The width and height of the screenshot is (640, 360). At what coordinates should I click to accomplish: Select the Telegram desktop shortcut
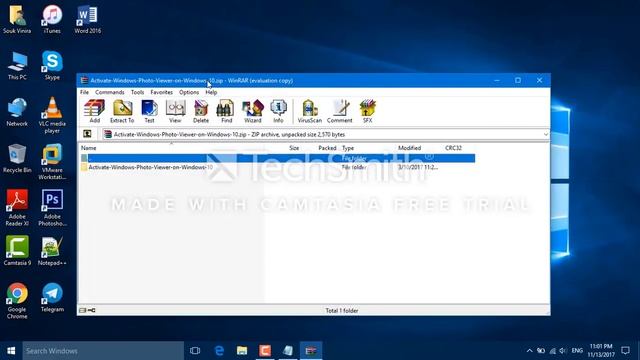click(x=52, y=298)
